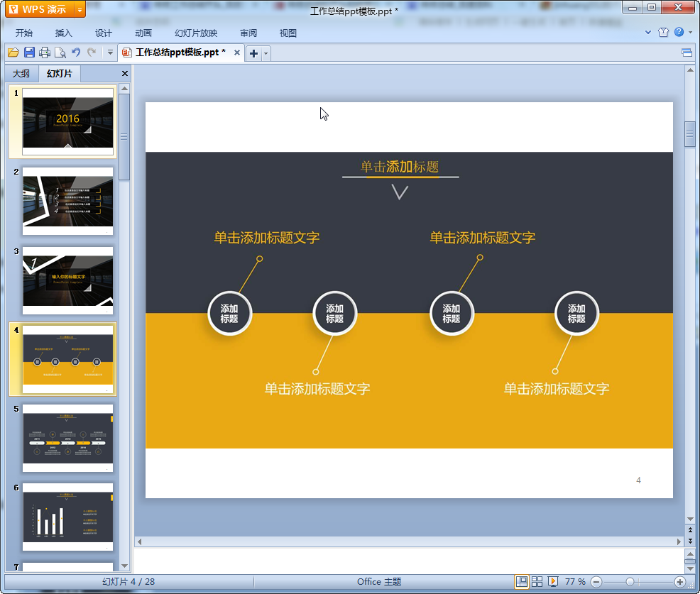The height and width of the screenshot is (594, 700).
Task: Start slideshow from status bar play icon
Action: (x=552, y=581)
